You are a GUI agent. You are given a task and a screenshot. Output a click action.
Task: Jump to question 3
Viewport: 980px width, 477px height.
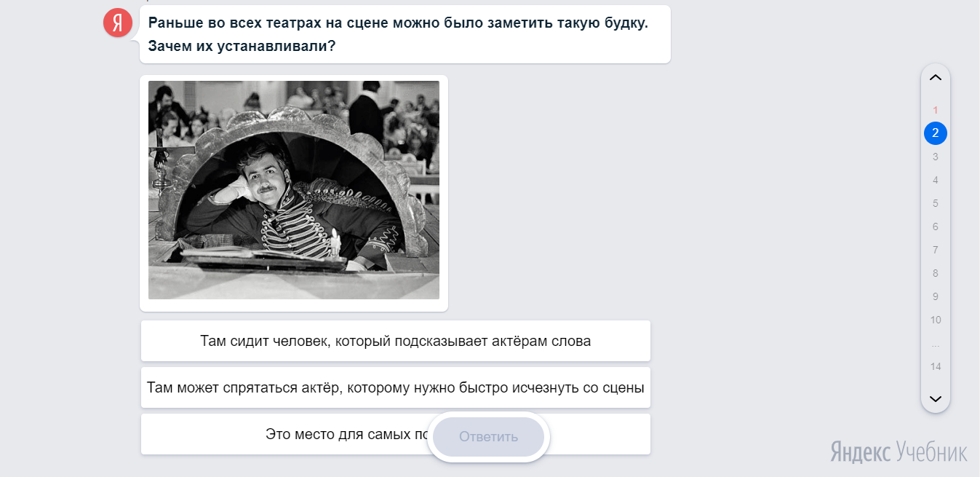pyautogui.click(x=935, y=157)
